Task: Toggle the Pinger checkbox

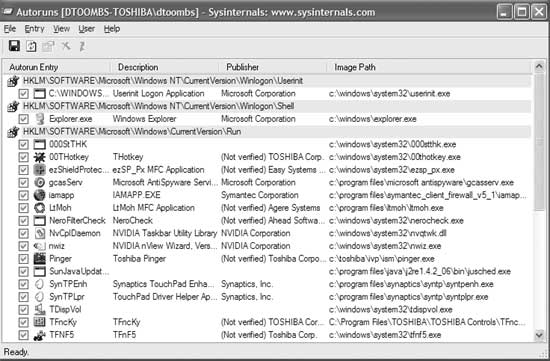Action: click(x=24, y=259)
